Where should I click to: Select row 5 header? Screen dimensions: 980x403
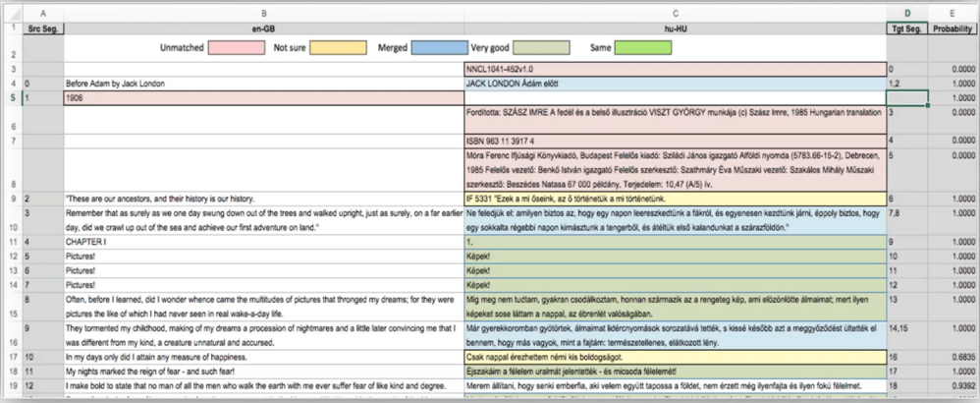[13, 97]
